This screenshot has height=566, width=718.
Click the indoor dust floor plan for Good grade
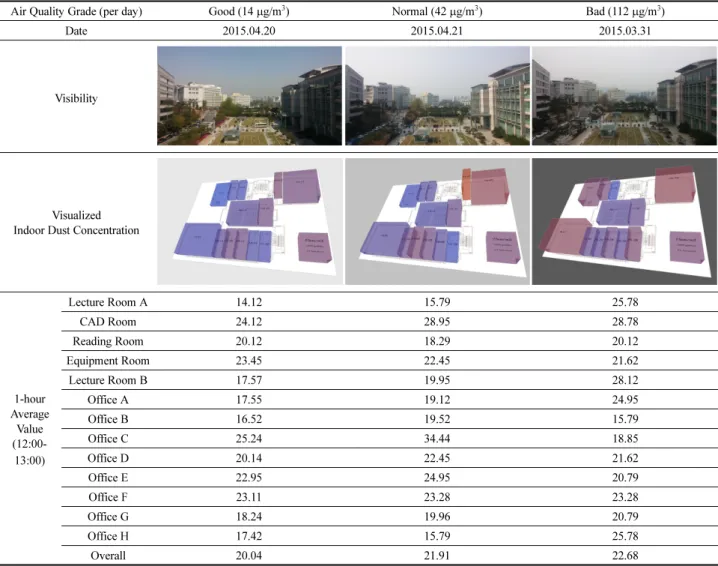(250, 221)
